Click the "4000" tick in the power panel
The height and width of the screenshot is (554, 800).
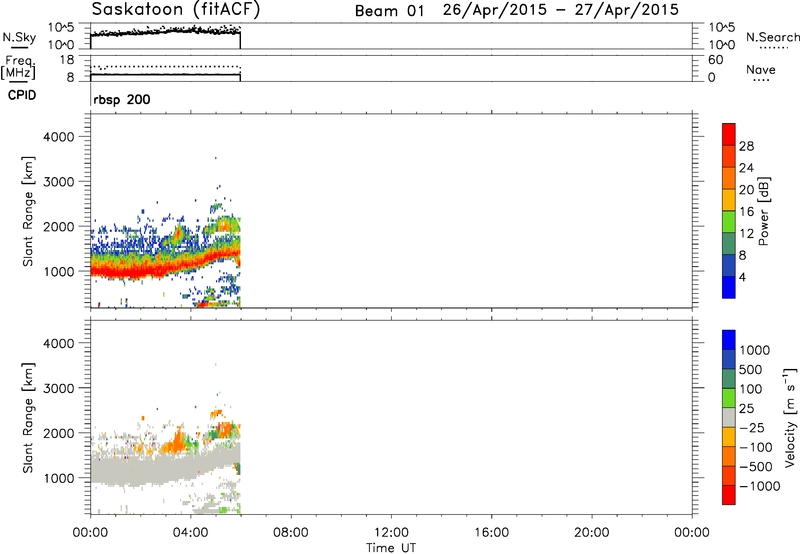point(59,137)
